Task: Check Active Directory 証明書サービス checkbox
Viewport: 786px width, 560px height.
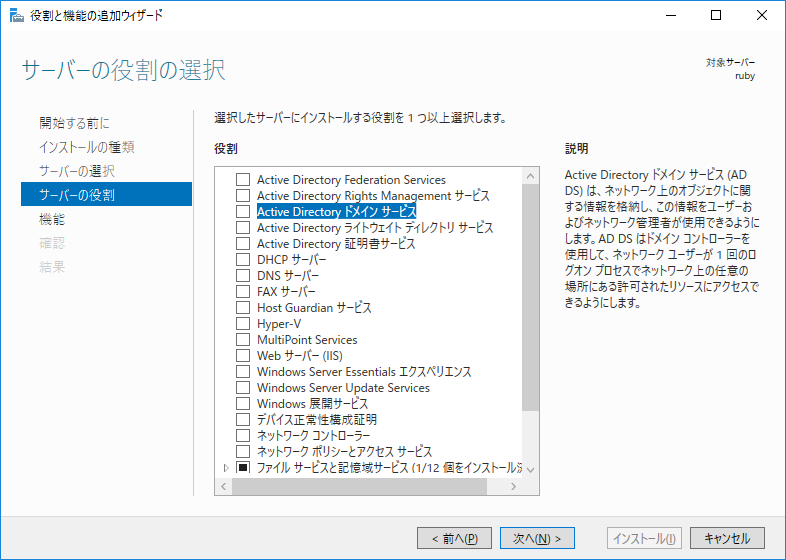Action: click(x=243, y=244)
